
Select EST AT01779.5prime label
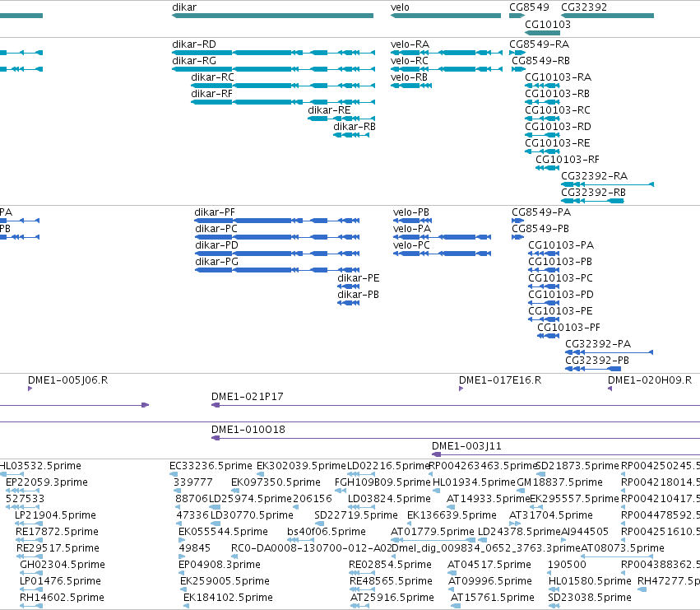432,533
